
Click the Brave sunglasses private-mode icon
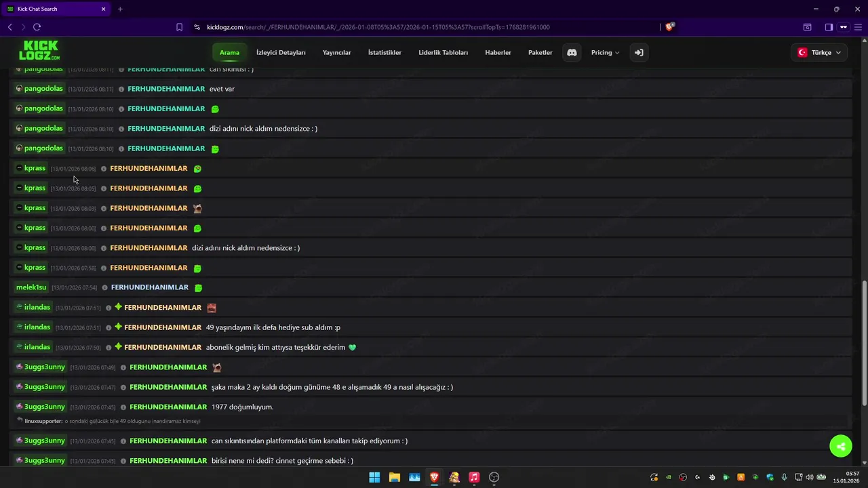coord(844,27)
